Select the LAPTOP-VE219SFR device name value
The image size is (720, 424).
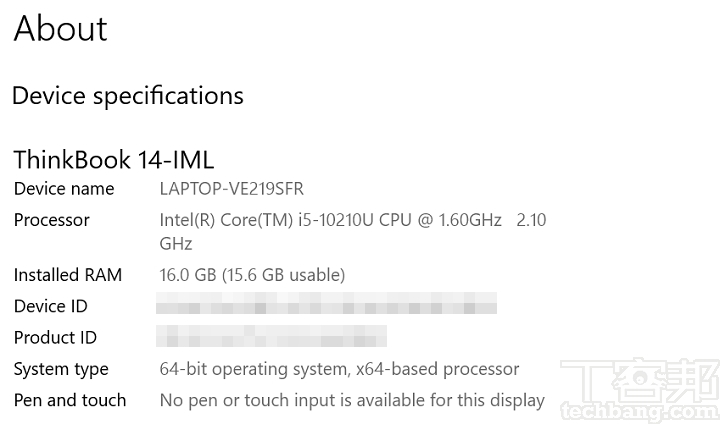(231, 189)
